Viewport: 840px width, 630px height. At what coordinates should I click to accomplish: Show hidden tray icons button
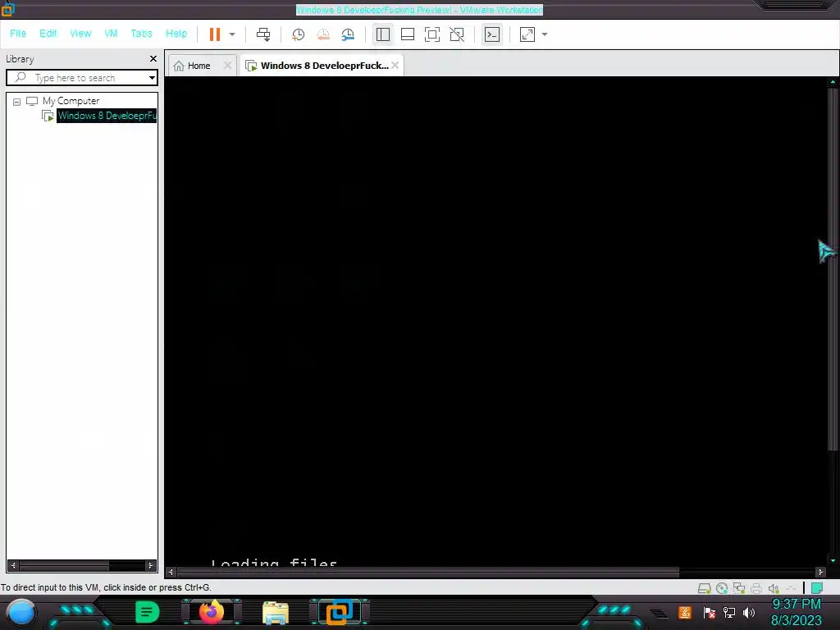tap(660, 614)
